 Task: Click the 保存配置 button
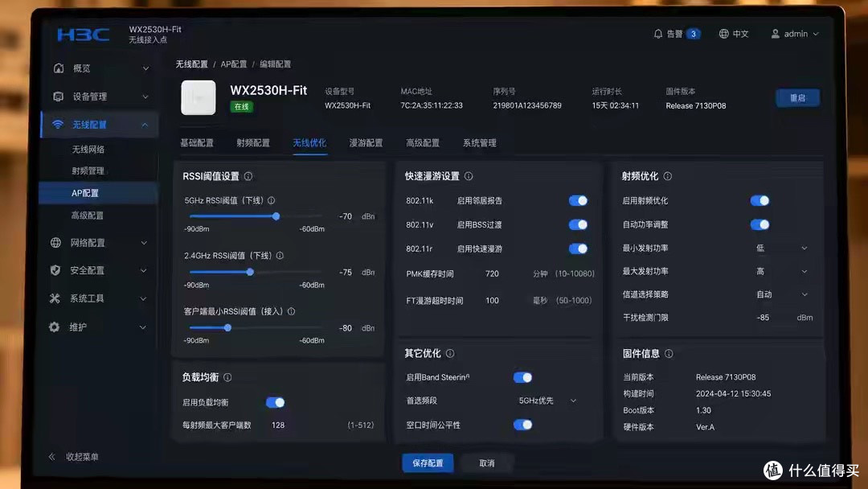(x=428, y=463)
